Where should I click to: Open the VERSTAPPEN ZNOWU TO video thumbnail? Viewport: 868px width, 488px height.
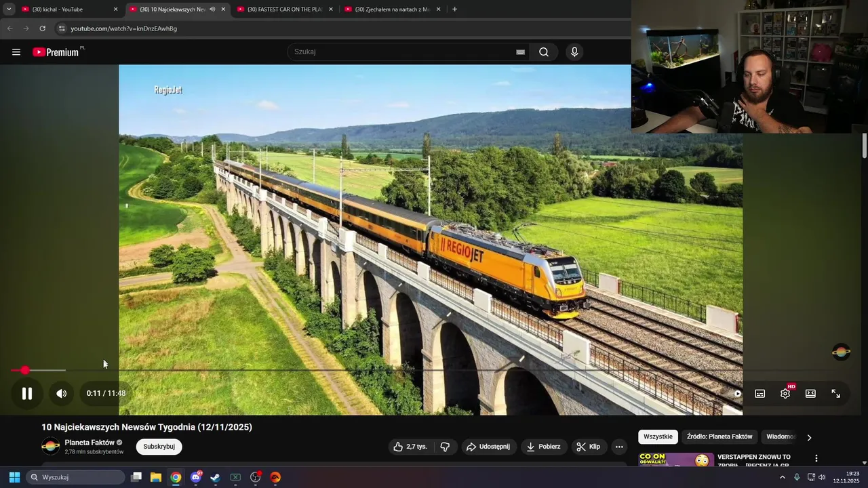676,460
